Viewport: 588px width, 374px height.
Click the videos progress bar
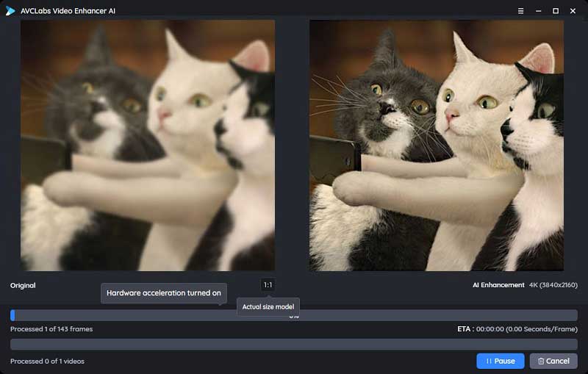click(293, 344)
